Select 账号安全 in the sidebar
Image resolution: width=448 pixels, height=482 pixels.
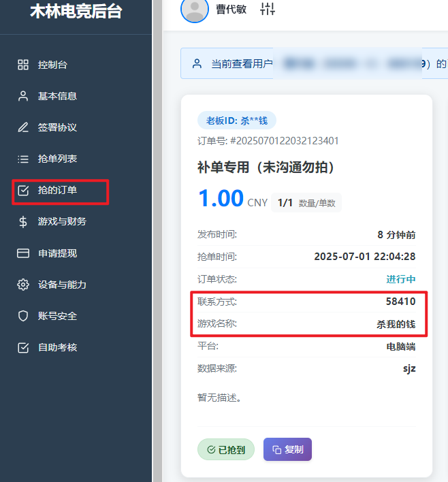57,316
